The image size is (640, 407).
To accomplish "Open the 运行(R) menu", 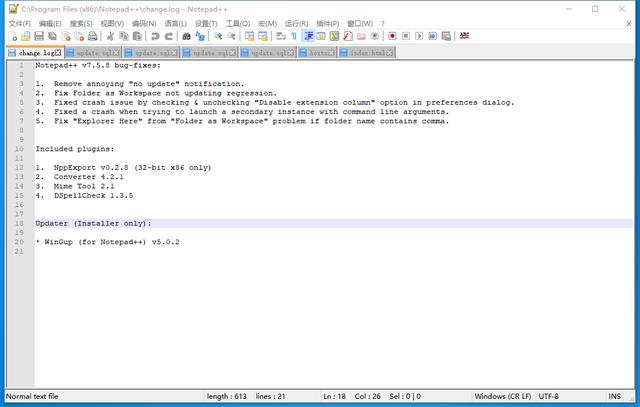I will click(297, 24).
